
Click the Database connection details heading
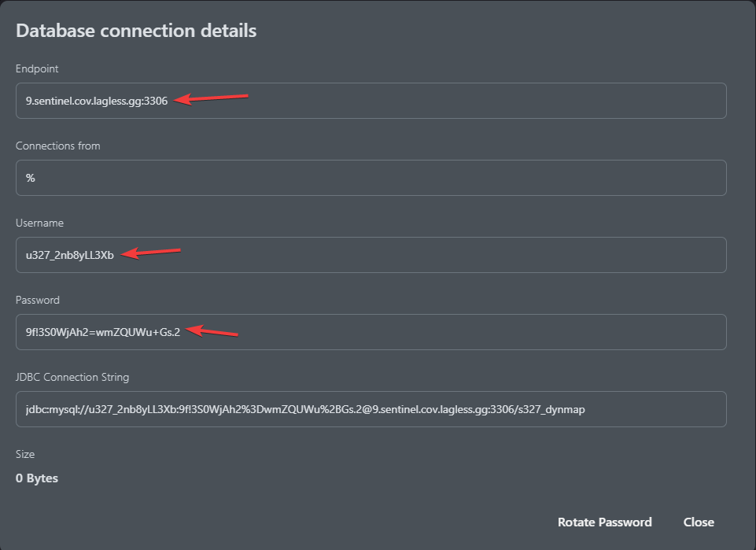point(136,31)
